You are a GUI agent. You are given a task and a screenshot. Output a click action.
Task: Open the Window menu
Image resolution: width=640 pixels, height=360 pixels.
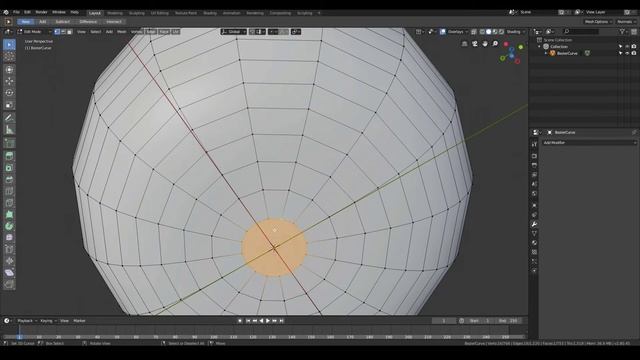tap(59, 12)
